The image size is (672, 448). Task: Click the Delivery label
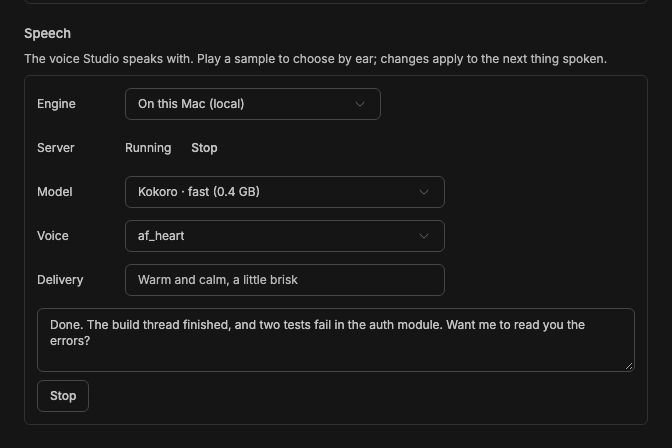click(x=60, y=280)
